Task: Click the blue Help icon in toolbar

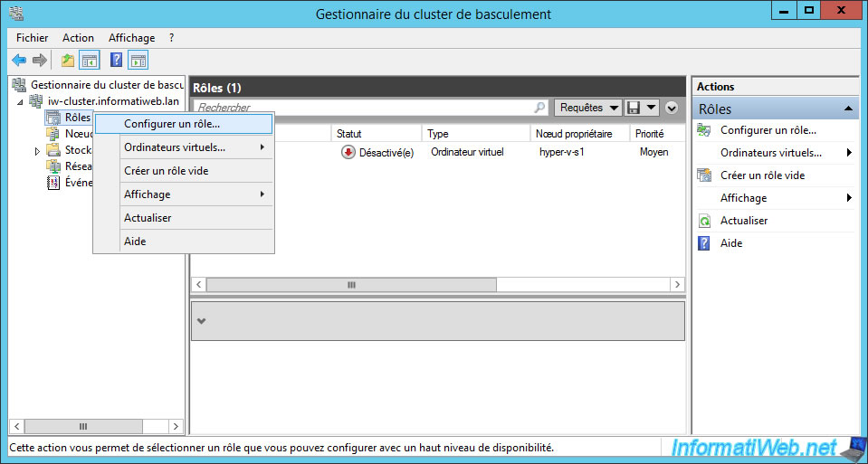Action: [116, 61]
